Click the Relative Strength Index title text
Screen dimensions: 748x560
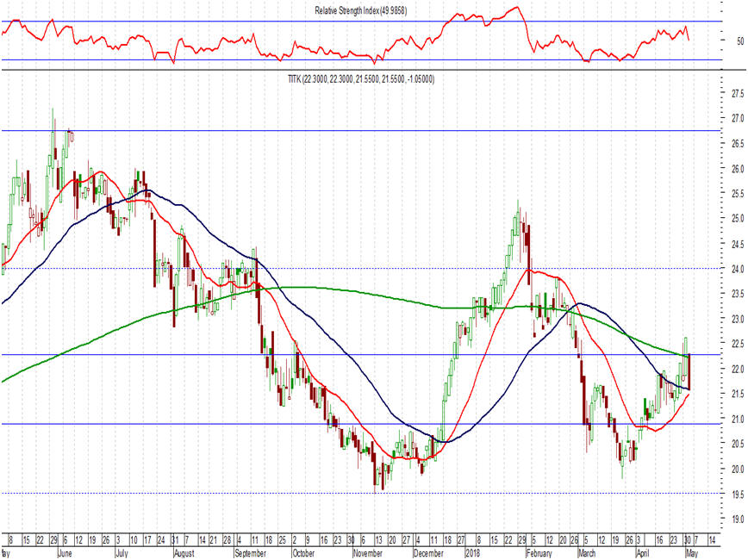tap(360, 11)
